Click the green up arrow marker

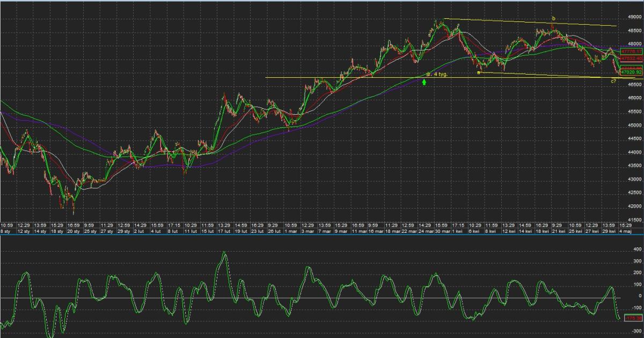click(425, 82)
